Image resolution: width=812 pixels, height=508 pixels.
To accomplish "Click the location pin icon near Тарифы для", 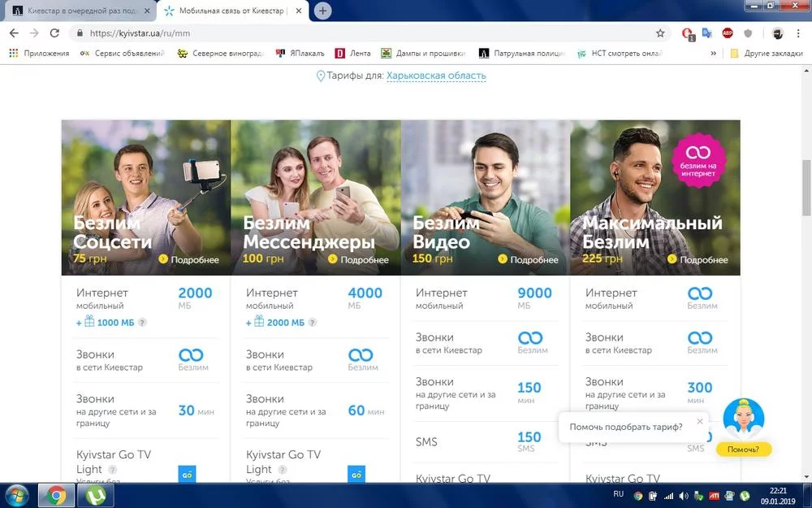I will [321, 76].
